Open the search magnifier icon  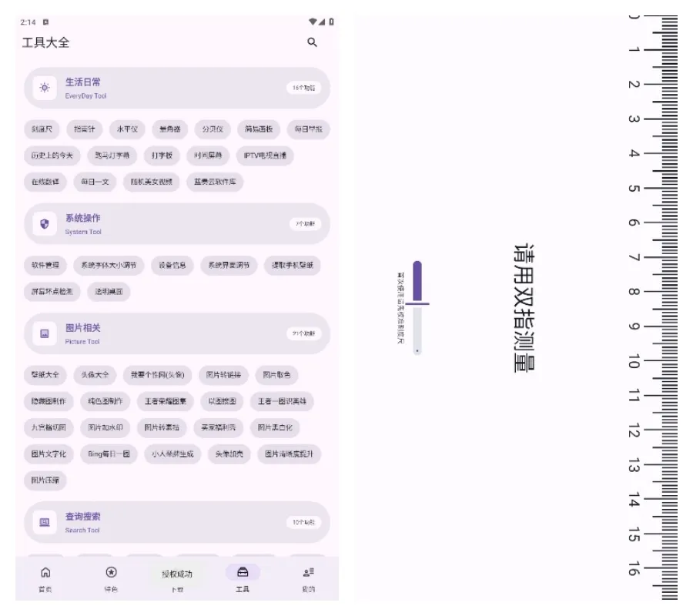click(x=312, y=42)
